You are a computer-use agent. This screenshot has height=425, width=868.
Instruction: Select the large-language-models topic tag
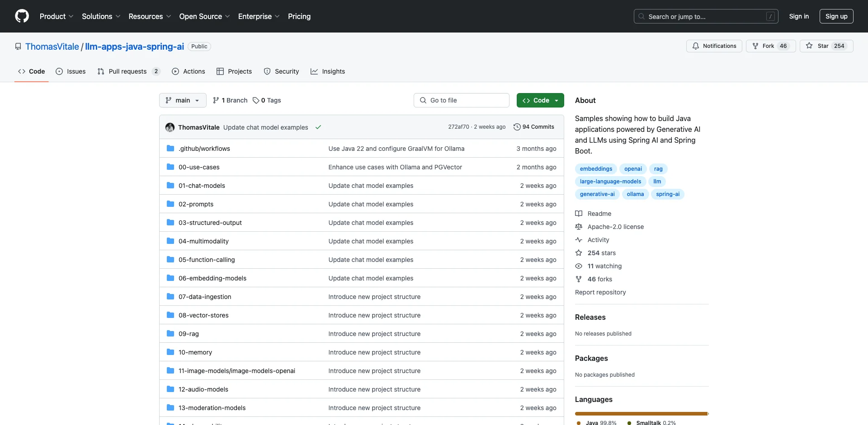click(610, 182)
